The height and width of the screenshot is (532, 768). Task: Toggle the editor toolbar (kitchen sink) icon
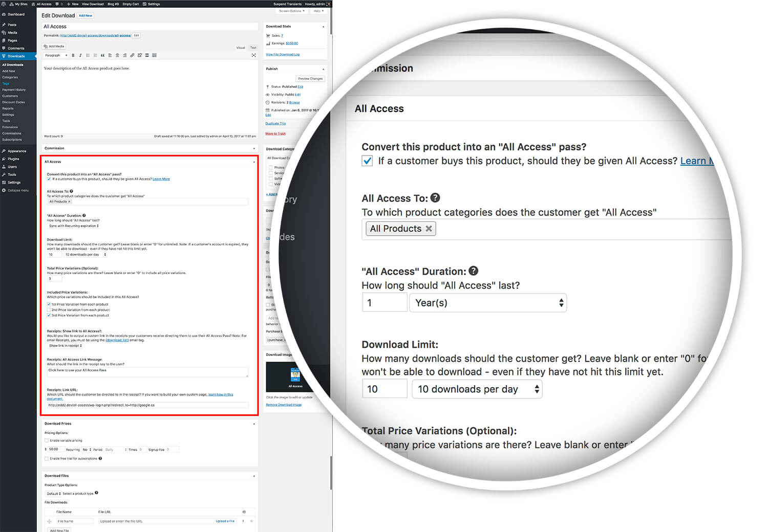(x=155, y=55)
